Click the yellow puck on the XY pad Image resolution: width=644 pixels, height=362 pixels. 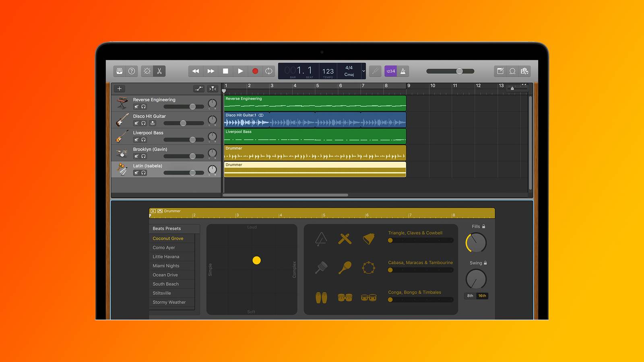(256, 261)
